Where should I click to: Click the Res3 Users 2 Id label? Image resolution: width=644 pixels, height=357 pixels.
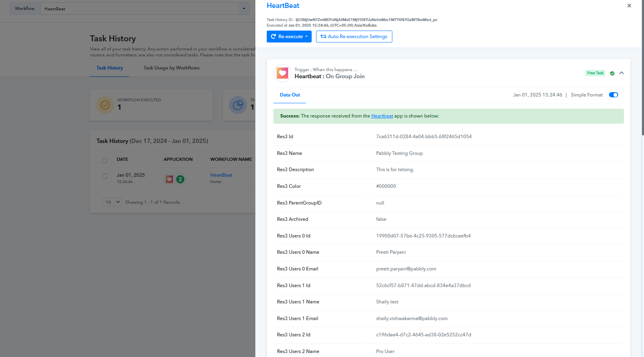pyautogui.click(x=294, y=335)
